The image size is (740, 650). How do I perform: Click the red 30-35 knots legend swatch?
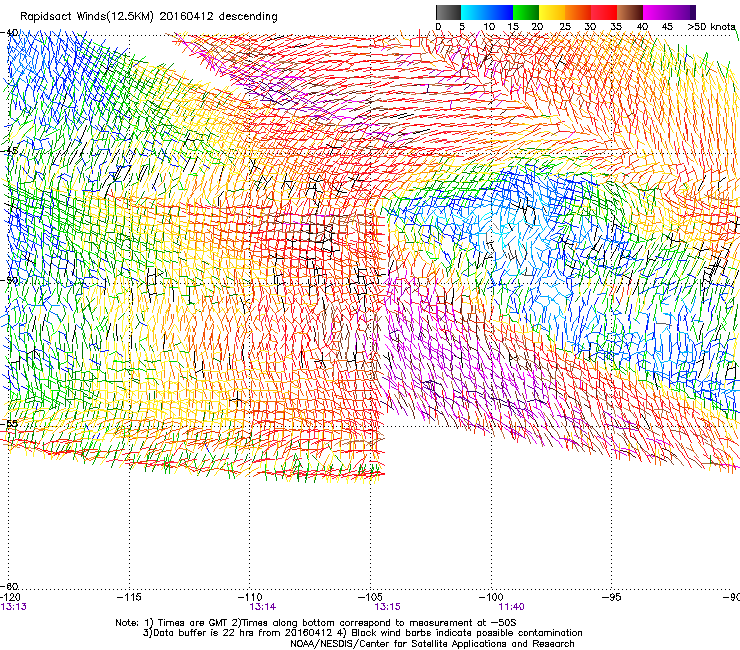(604, 12)
